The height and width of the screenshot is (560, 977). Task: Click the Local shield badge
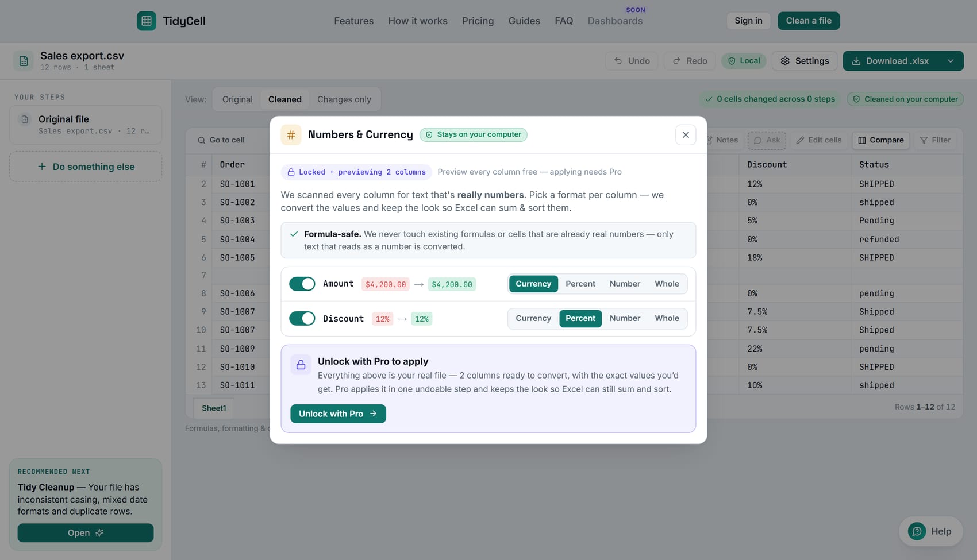click(744, 61)
